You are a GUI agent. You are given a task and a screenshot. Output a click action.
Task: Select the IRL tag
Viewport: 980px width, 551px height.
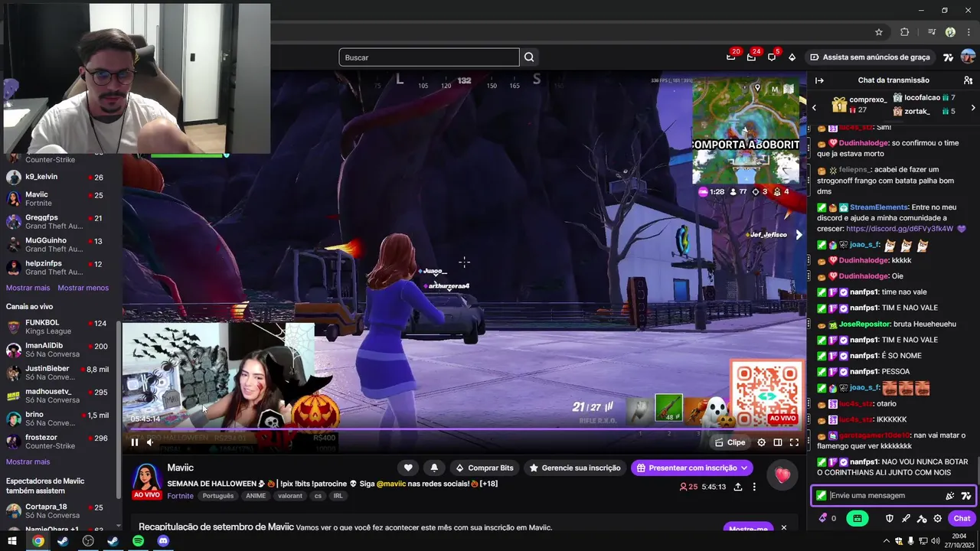[x=338, y=496]
